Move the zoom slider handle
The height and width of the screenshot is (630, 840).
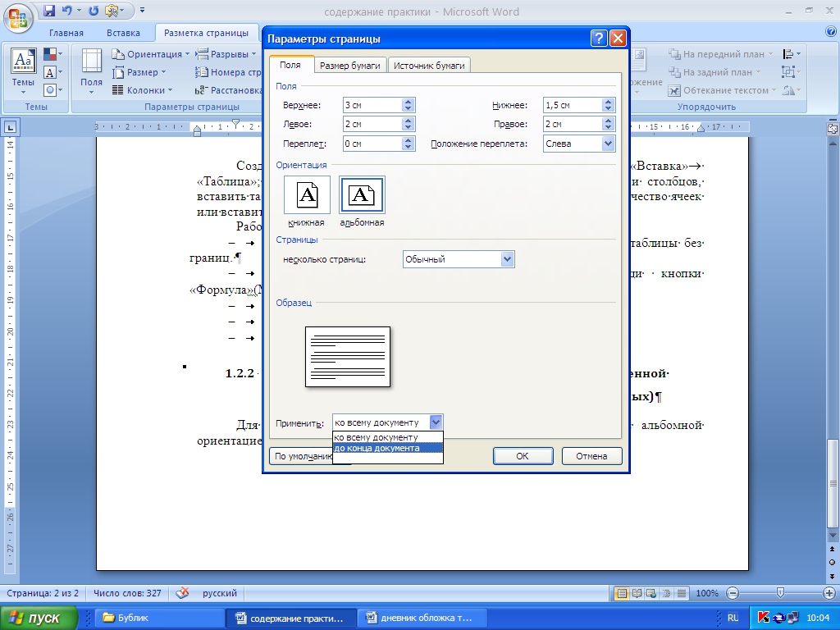click(780, 592)
